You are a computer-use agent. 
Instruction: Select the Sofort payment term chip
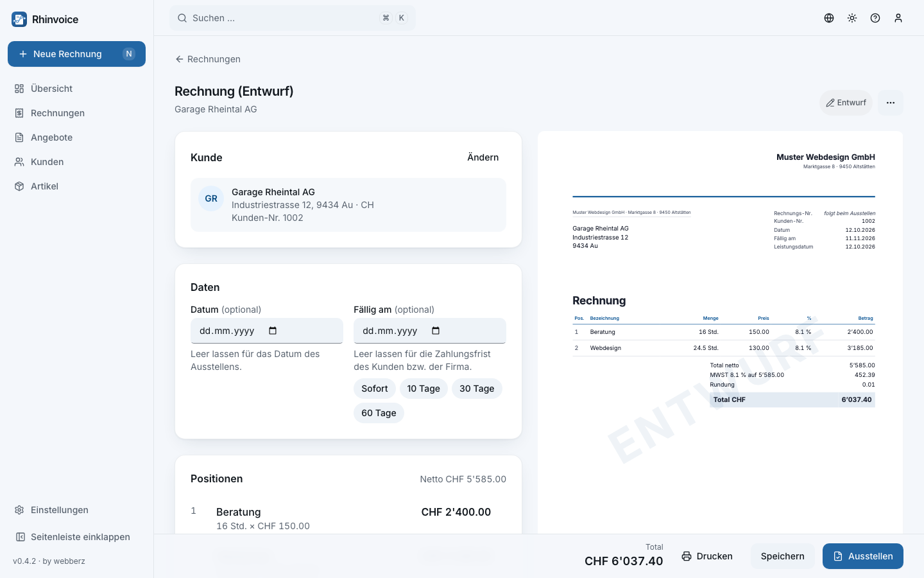[375, 389]
